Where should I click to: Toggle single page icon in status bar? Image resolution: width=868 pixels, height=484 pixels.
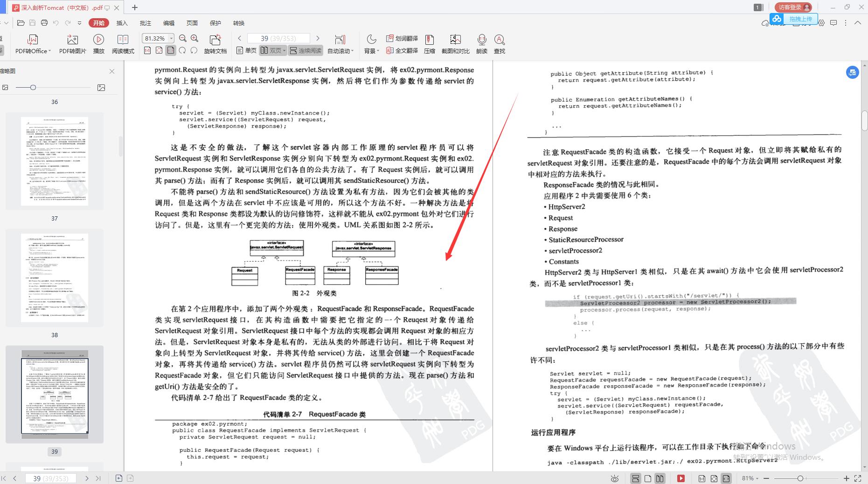(648, 478)
